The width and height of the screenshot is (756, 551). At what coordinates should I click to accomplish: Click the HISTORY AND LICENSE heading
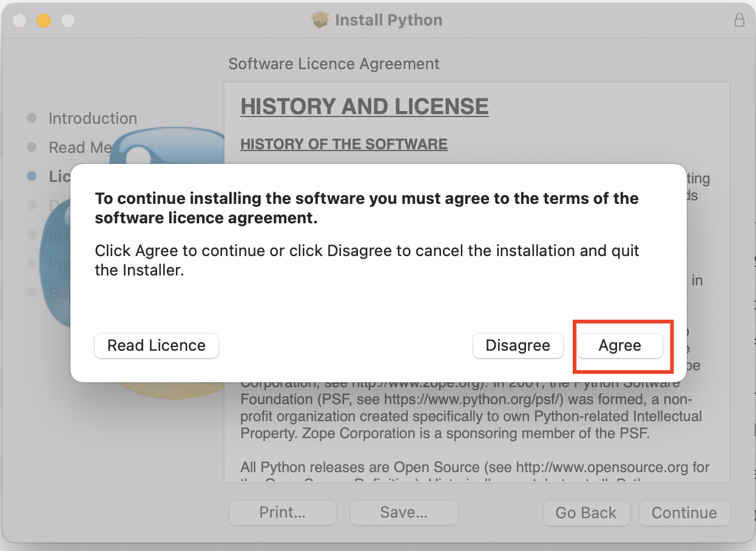click(365, 107)
